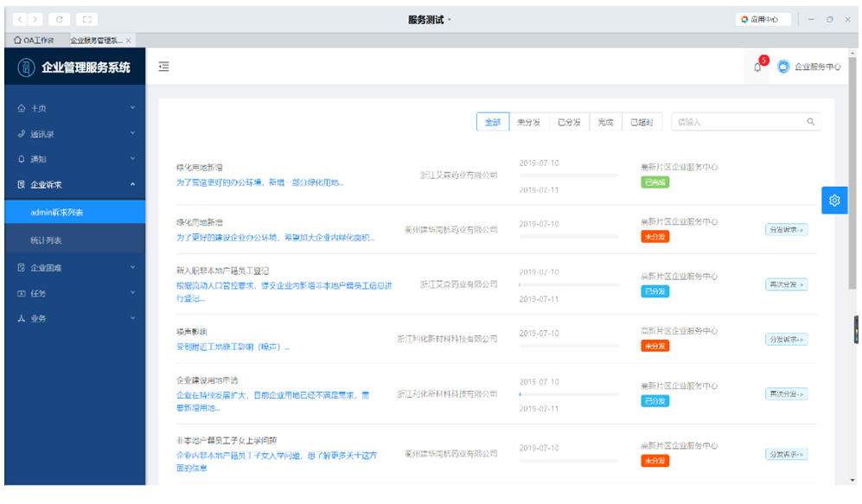Click the search input field
862x504 pixels.
coord(737,123)
